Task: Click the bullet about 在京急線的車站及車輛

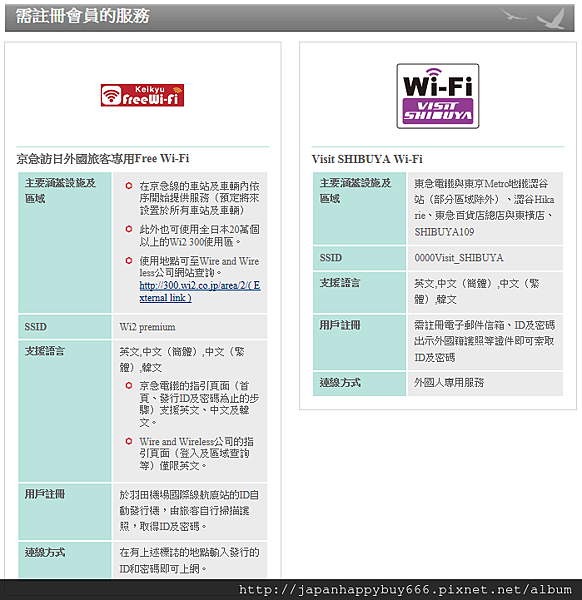Action: tap(199, 198)
